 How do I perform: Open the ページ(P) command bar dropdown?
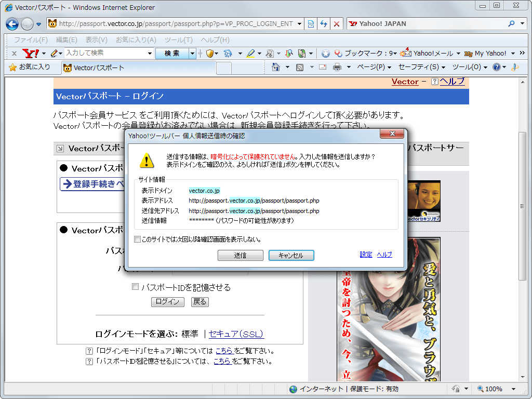[374, 67]
